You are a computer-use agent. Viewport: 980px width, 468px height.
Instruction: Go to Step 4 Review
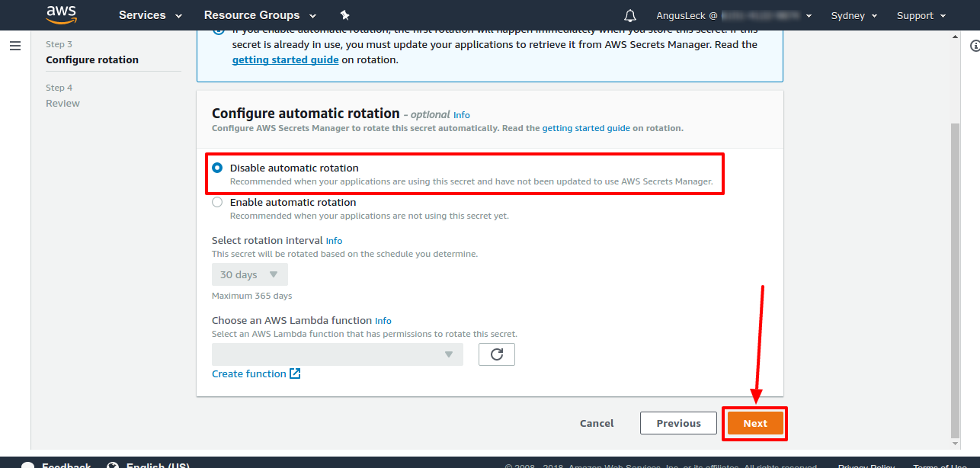62,95
